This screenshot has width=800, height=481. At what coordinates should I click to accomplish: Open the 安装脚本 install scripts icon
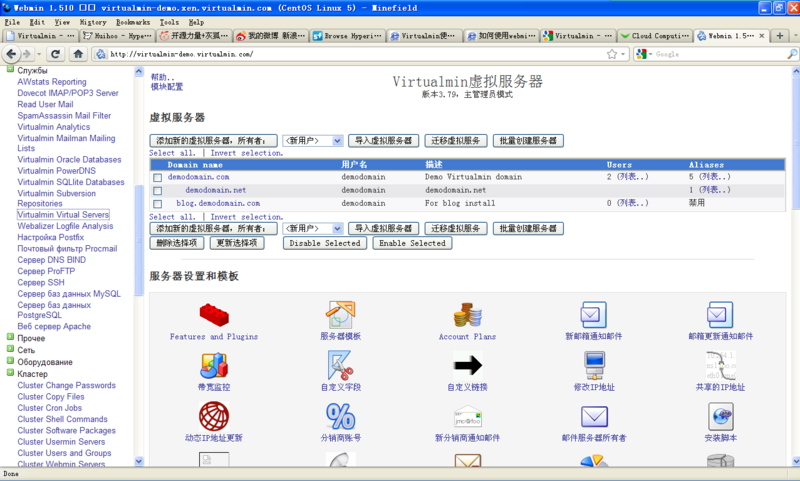[x=720, y=415]
